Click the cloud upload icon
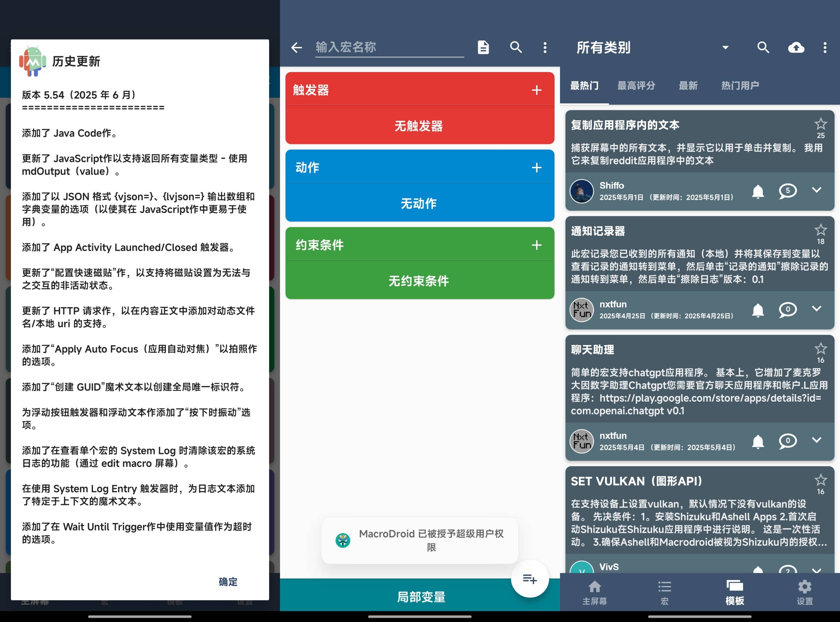The width and height of the screenshot is (840, 622). (796, 48)
